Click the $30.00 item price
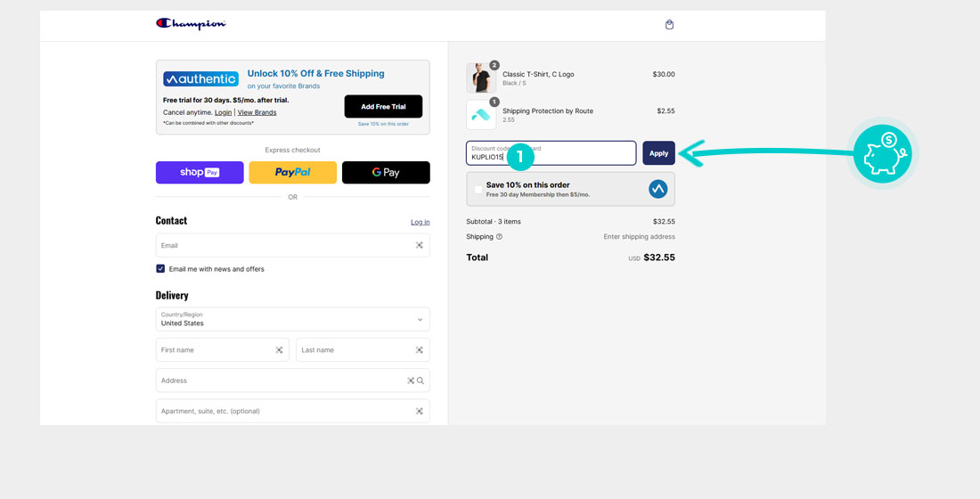The height and width of the screenshot is (499, 980). [664, 75]
